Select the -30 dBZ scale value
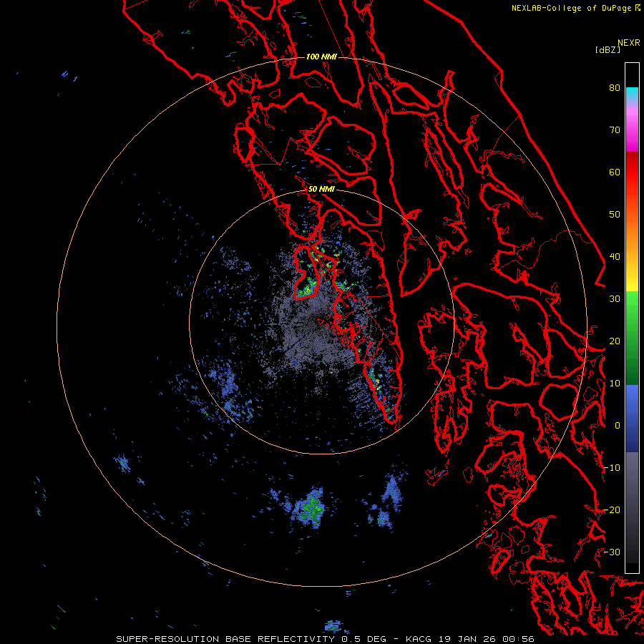Screen dimensions: 644x644 tap(612, 552)
